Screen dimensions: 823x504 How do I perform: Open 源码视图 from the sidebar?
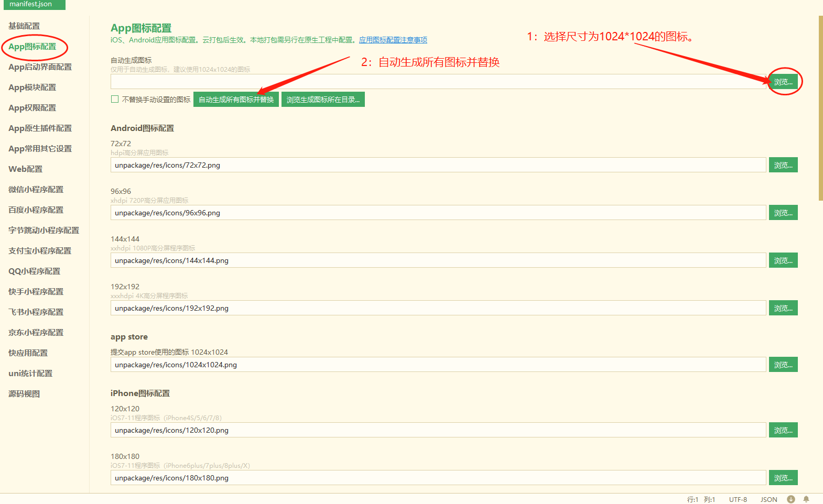[x=24, y=394]
